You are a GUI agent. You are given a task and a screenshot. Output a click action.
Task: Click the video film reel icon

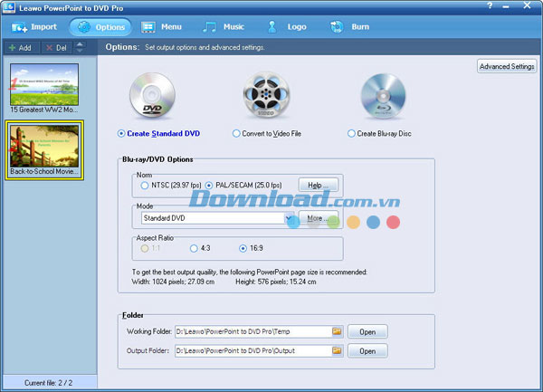click(x=266, y=95)
